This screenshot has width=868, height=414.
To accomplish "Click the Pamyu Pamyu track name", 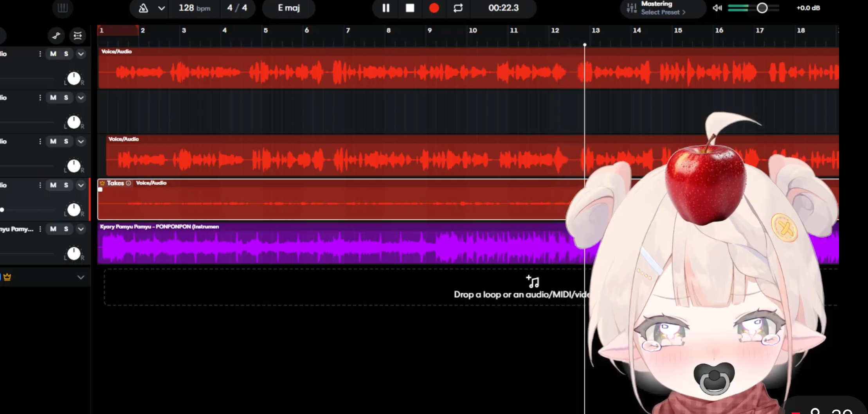I will click(17, 229).
